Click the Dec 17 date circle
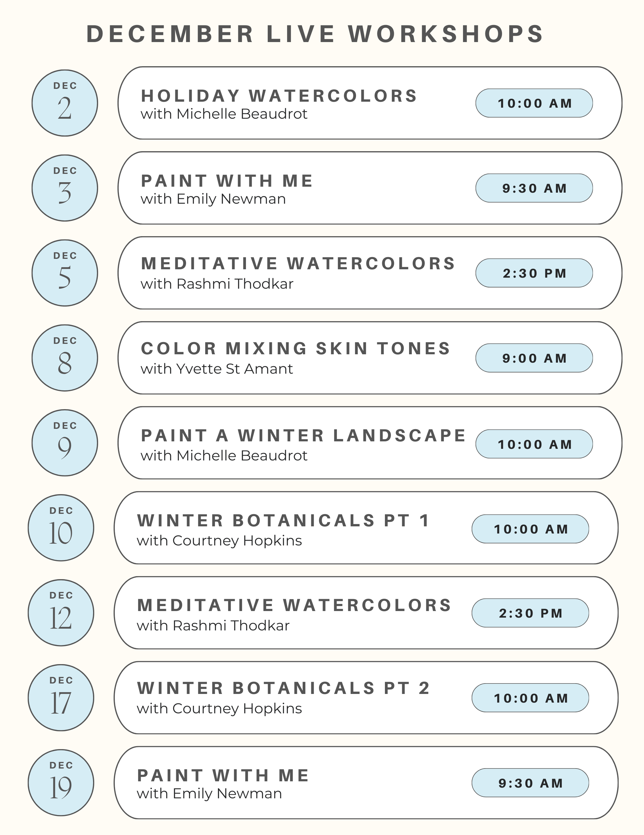This screenshot has height=835, width=644. point(61,698)
